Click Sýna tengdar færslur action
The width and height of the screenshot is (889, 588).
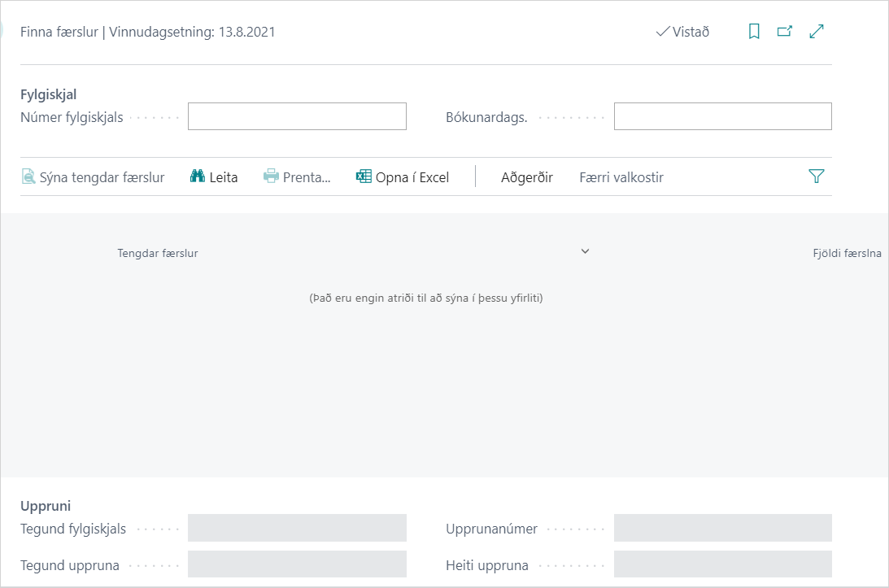[x=94, y=176]
